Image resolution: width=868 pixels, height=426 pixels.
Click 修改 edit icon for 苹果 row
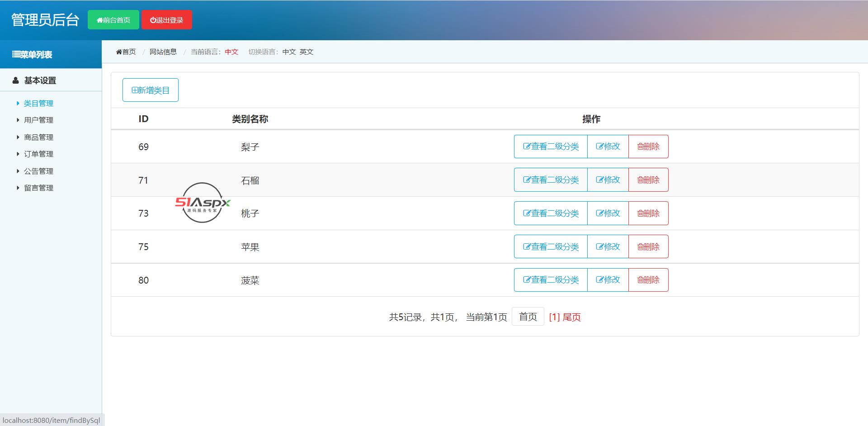600,247
